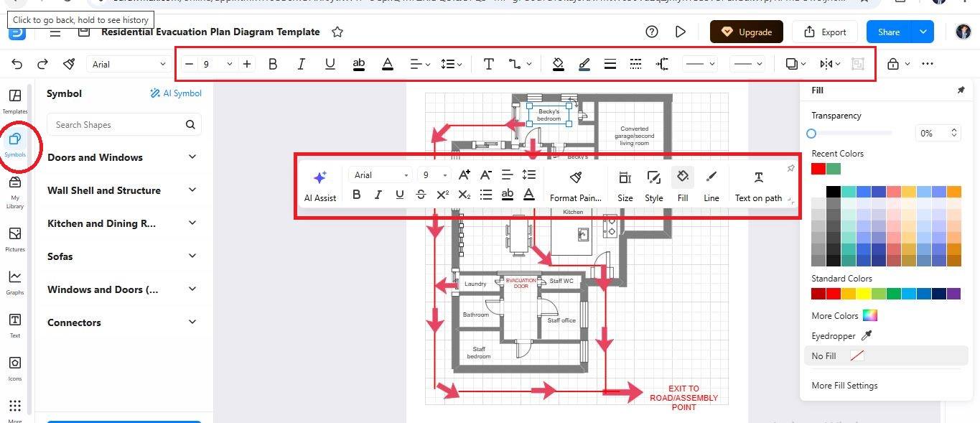This screenshot has height=423, width=980.
Task: Toggle strikethrough in floating toolbar
Action: coord(421,195)
